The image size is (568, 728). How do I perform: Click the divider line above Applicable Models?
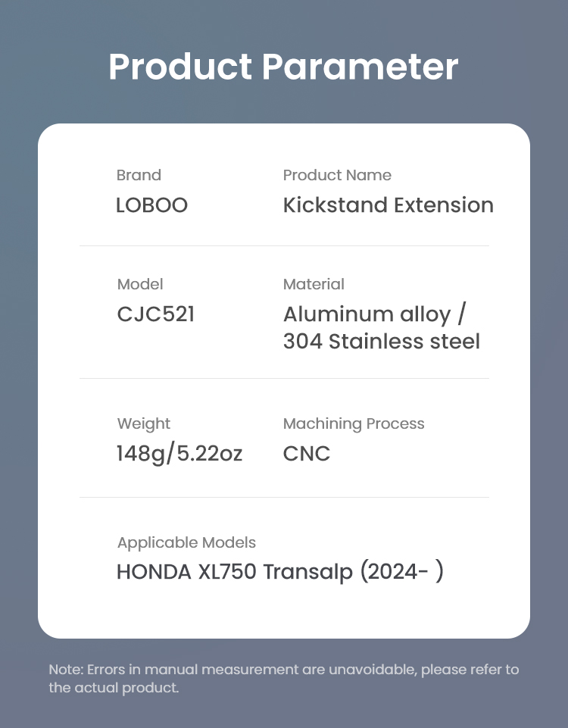coord(284,497)
